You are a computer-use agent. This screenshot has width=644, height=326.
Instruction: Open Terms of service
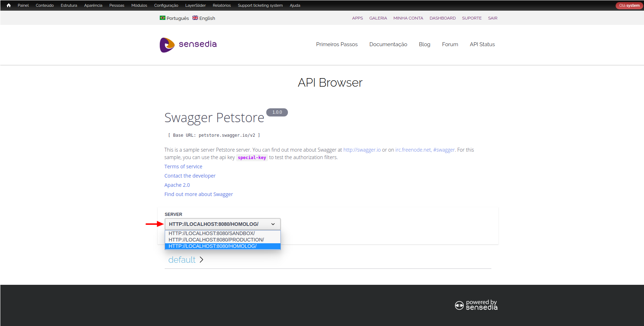183,166
